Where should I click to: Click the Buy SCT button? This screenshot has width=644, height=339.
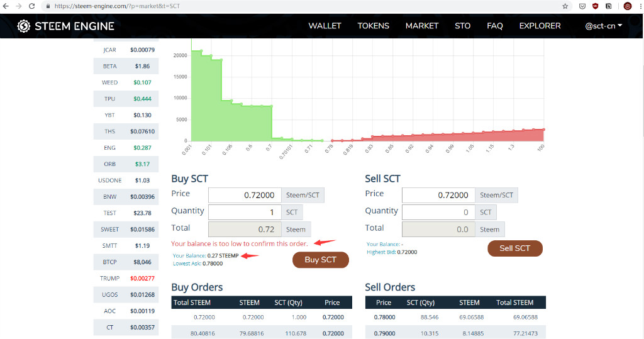click(x=320, y=260)
